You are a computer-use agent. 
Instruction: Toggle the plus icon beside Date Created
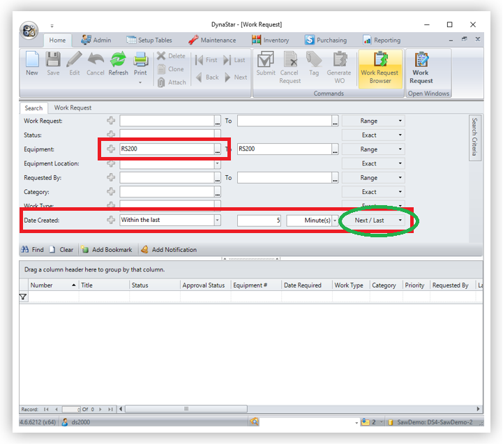point(111,221)
